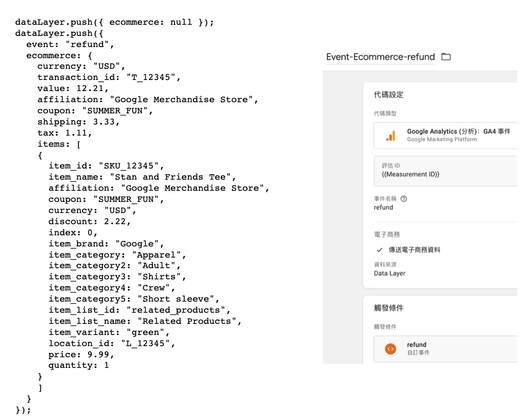Click the item_category2: "Adult" line

[115, 266]
